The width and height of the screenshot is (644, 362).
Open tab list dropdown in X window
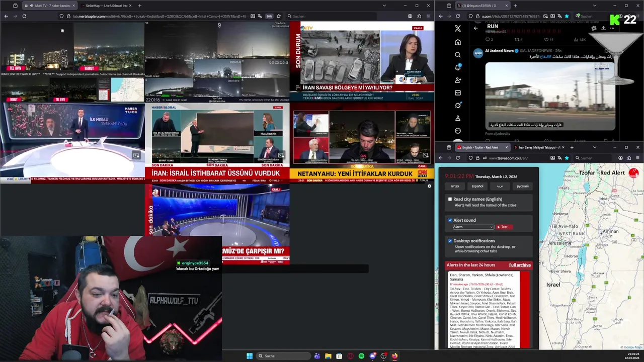click(x=594, y=6)
